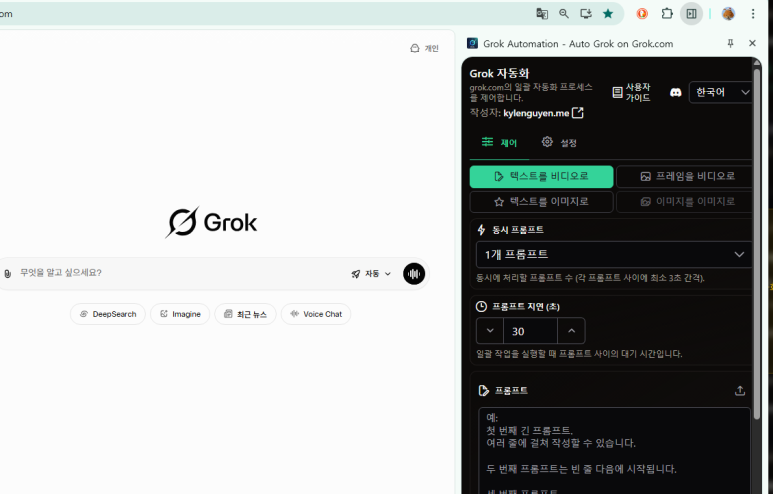Switch to the 설정 settings tab
Viewport: 773px width, 494px height.
(x=559, y=142)
